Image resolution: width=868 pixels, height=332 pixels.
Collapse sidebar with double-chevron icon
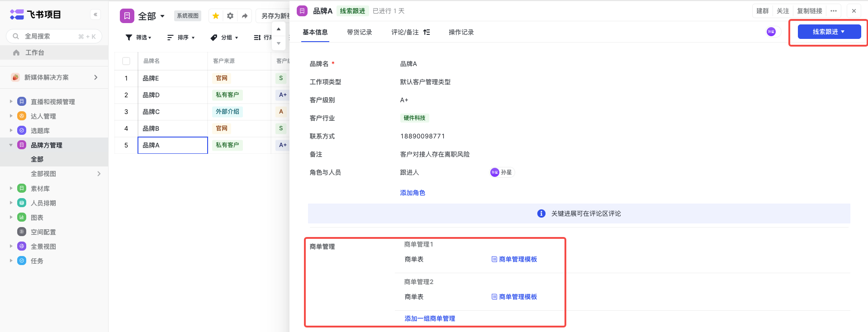95,14
